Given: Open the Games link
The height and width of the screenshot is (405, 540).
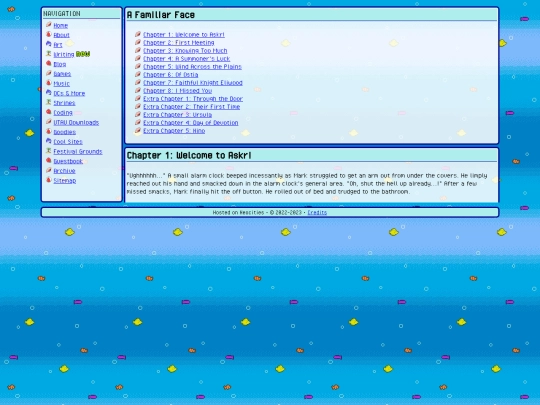Looking at the screenshot, I should pos(62,74).
